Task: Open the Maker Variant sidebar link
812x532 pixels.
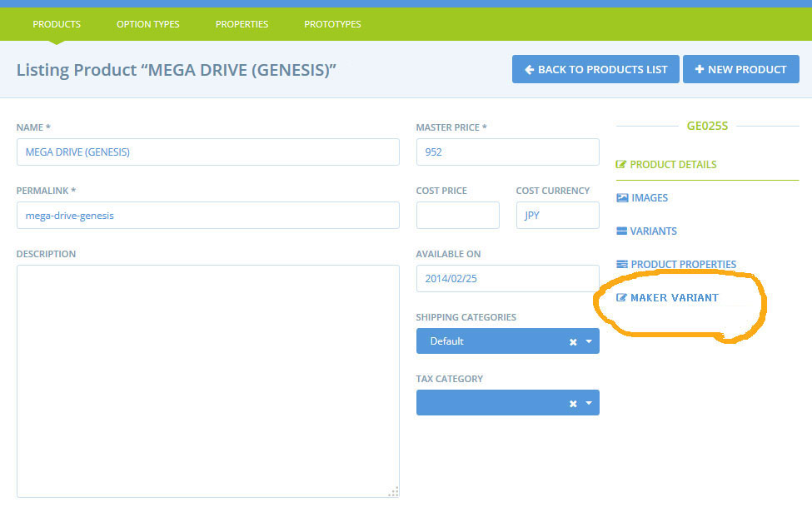Action: (x=668, y=297)
